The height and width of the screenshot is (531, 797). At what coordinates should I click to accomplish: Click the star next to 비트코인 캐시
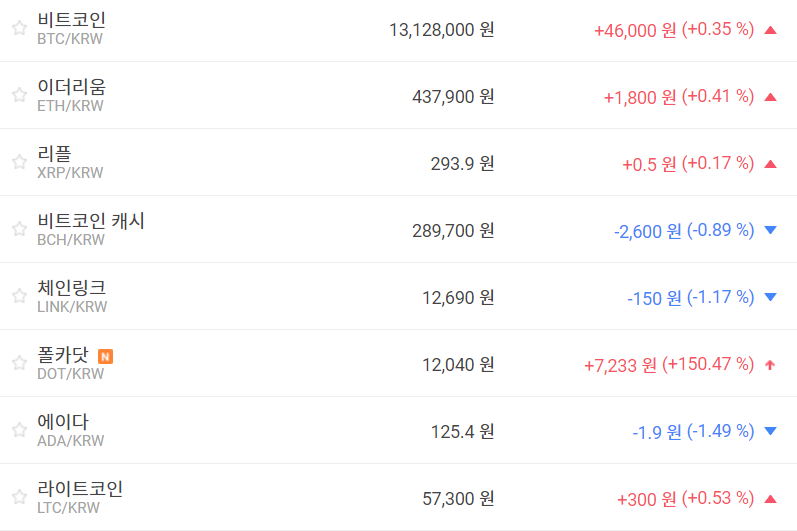19,229
